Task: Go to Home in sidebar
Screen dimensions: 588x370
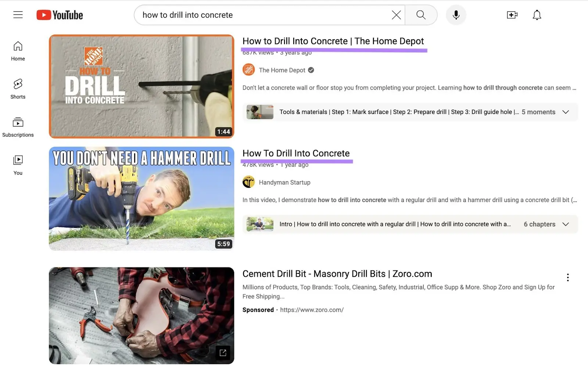Action: click(x=18, y=51)
